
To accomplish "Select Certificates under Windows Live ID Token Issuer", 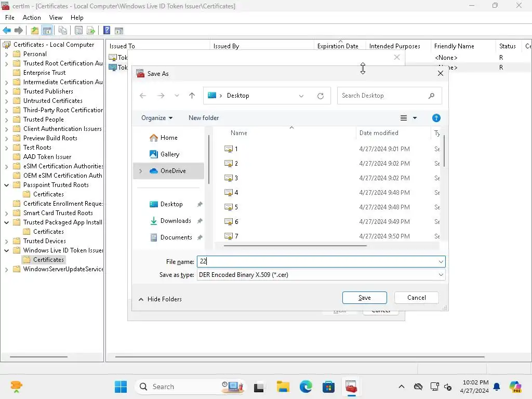I will point(48,260).
